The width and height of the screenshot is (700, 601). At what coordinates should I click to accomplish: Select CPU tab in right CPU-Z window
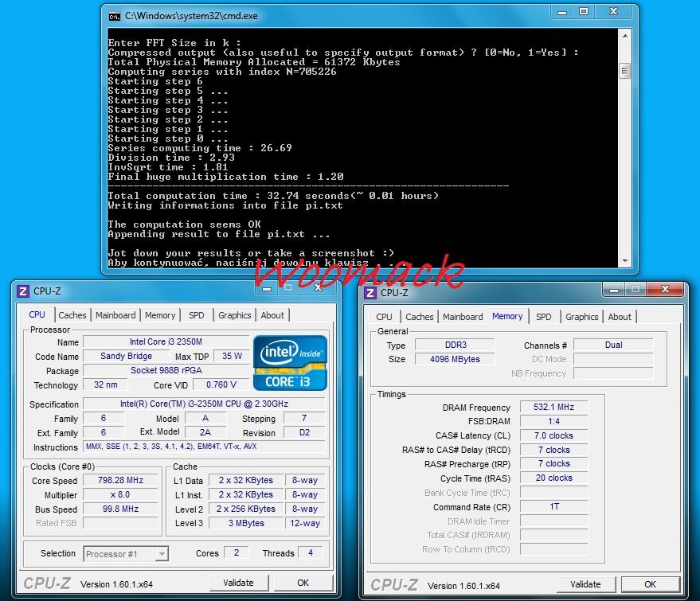(x=384, y=317)
